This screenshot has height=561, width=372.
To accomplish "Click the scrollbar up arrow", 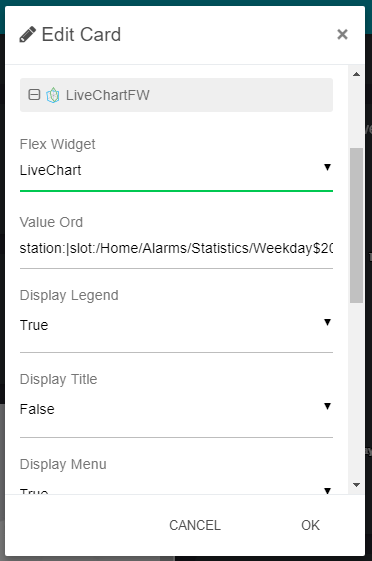I will coord(356,74).
